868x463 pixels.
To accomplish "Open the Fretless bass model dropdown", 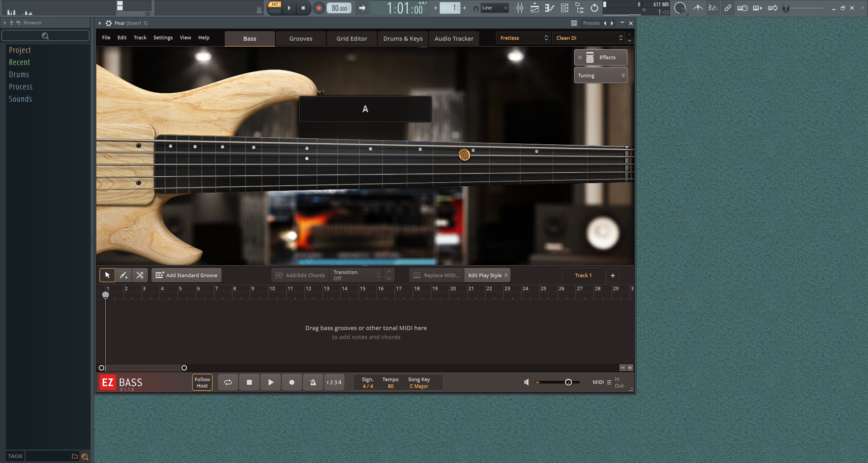I will (x=523, y=38).
